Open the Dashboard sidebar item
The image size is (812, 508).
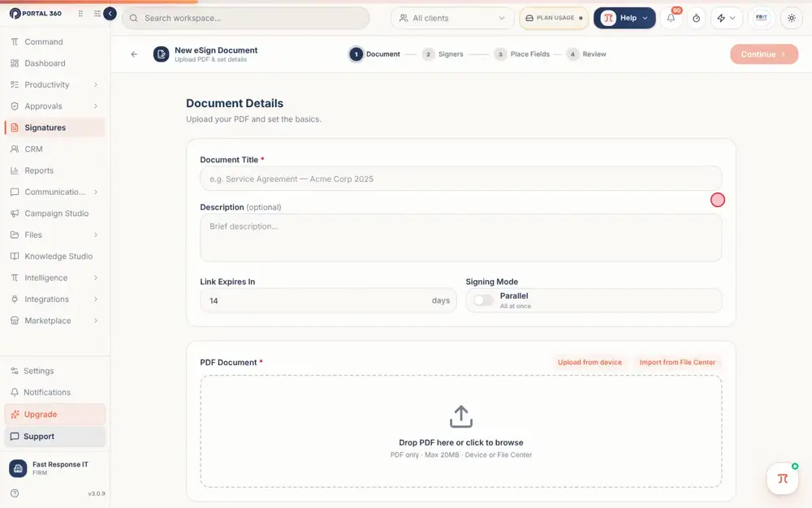(x=55, y=63)
